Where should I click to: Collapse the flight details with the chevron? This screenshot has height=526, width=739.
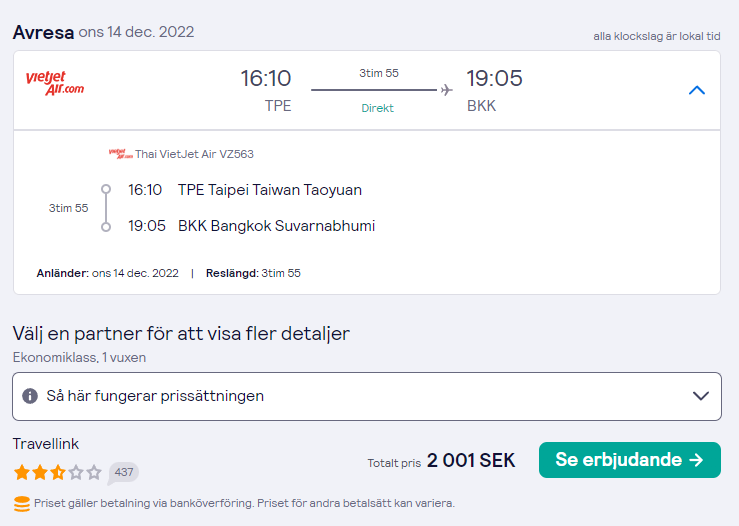pyautogui.click(x=697, y=90)
